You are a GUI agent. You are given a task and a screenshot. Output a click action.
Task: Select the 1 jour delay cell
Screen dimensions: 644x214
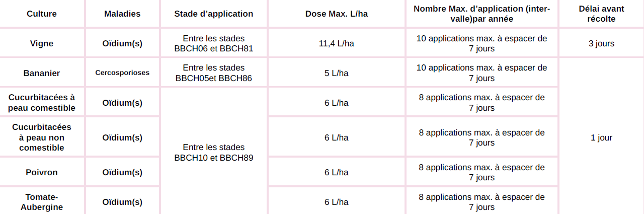click(x=601, y=137)
